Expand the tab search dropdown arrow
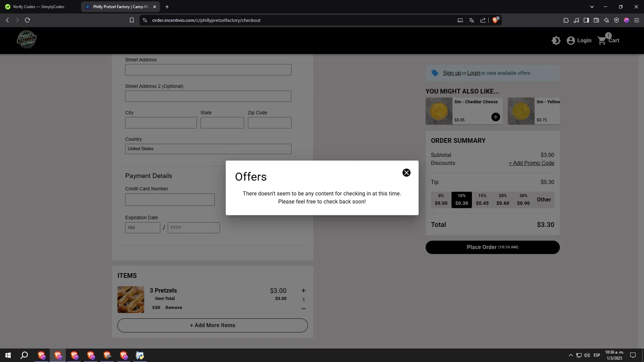 click(x=592, y=6)
